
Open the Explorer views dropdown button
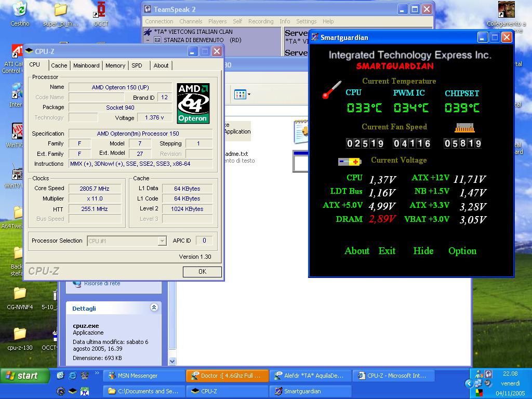point(242,95)
